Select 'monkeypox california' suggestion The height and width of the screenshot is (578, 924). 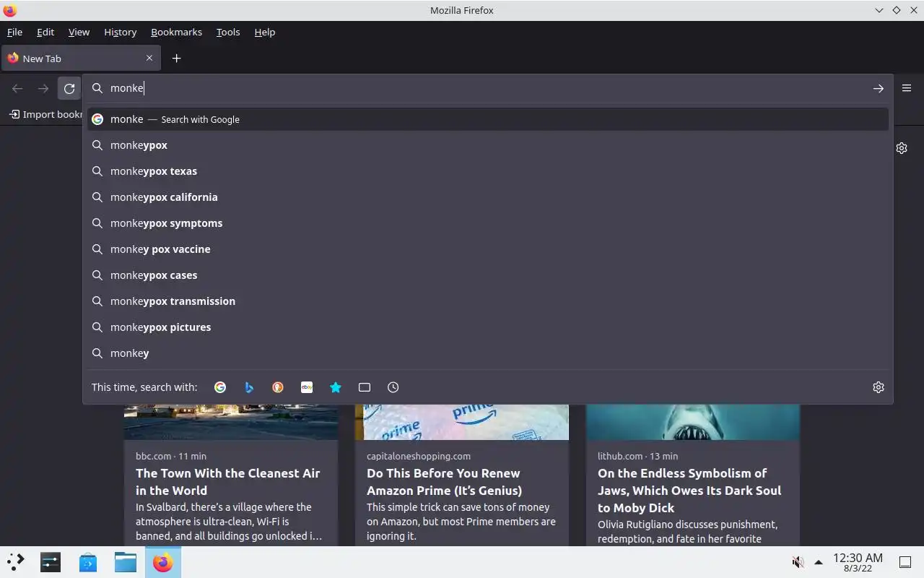tap(488, 197)
